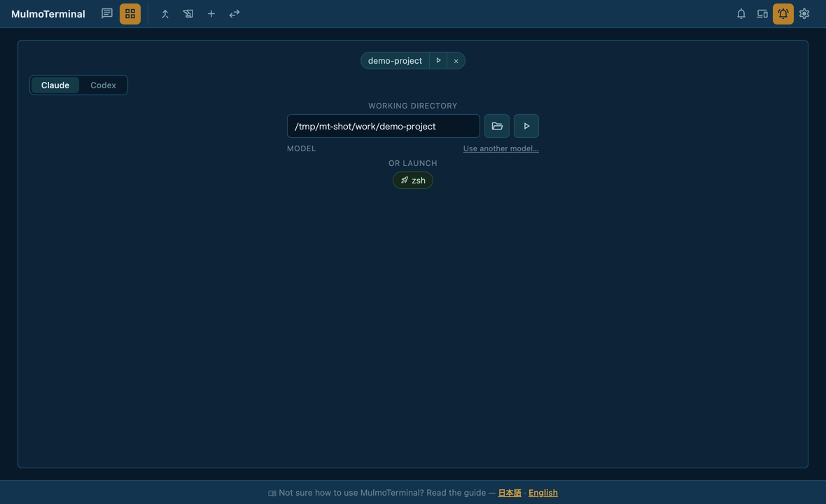Focus the working directory path field
Viewport: 826px width, 504px height.
tap(384, 126)
